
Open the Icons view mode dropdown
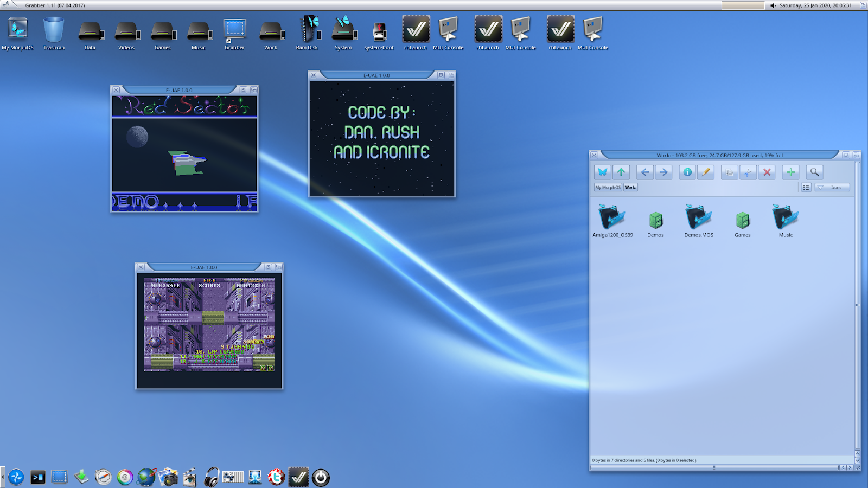pos(832,187)
